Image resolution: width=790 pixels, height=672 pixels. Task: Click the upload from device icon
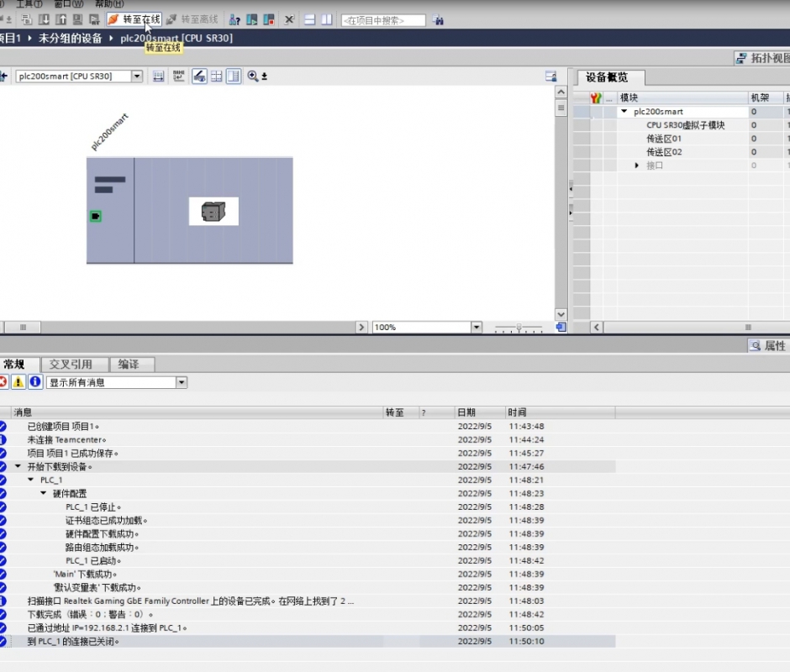tap(61, 20)
